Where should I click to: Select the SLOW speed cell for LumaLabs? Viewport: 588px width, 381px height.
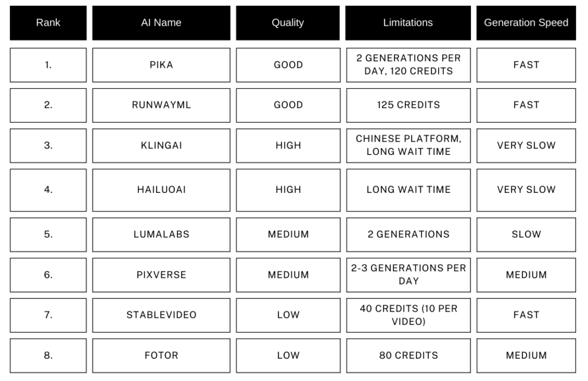pos(526,234)
